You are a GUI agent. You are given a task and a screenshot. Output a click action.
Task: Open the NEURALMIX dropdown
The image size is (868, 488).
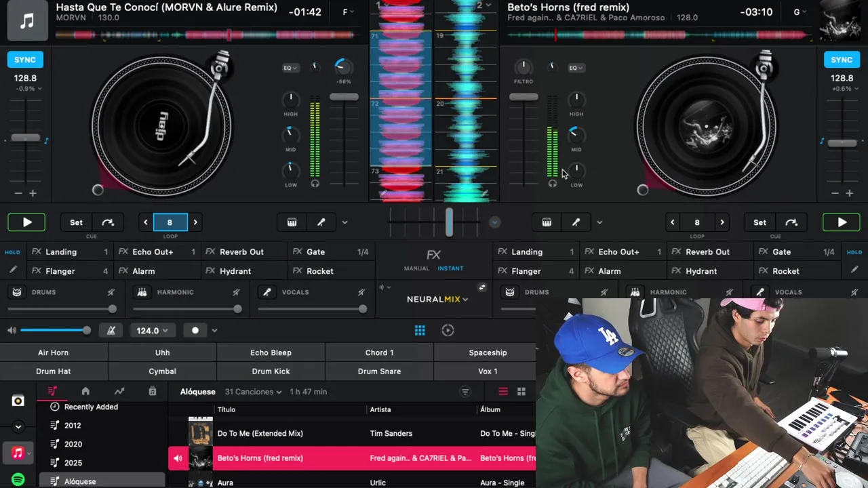pyautogui.click(x=437, y=299)
